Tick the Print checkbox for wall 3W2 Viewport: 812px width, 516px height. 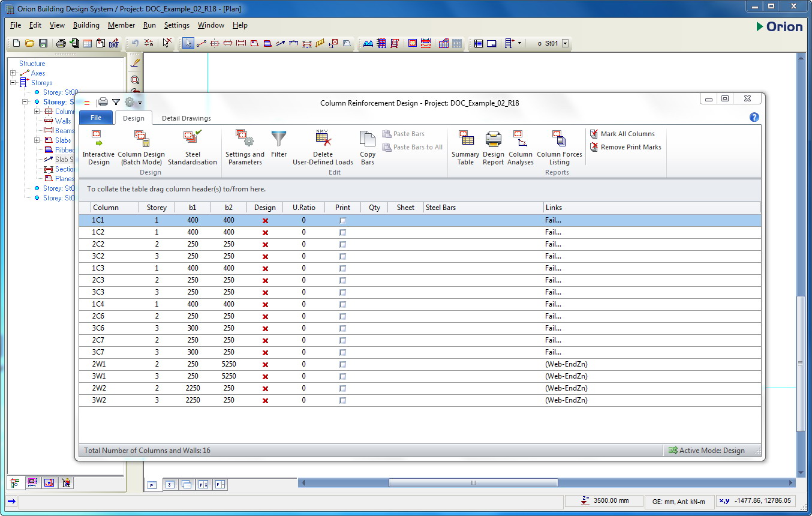click(x=342, y=401)
